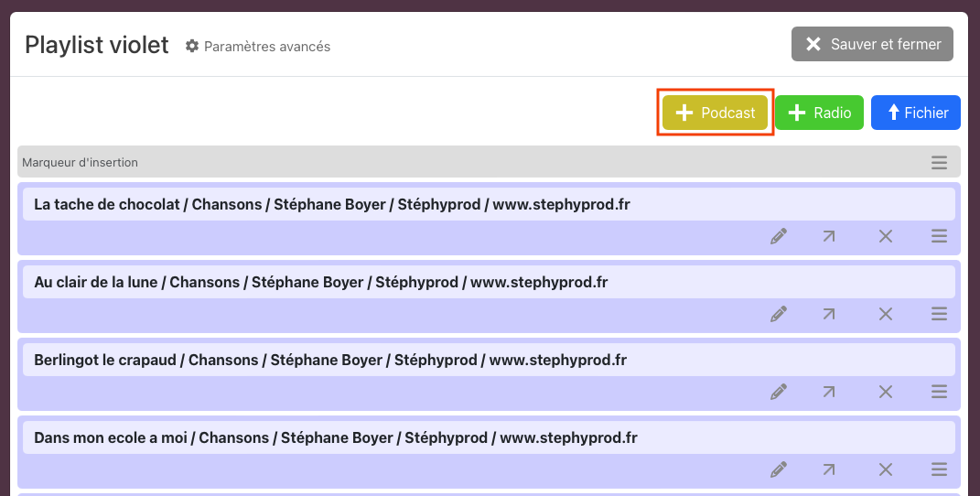
Task: Select the Au clair de la lune title
Action: tap(320, 283)
